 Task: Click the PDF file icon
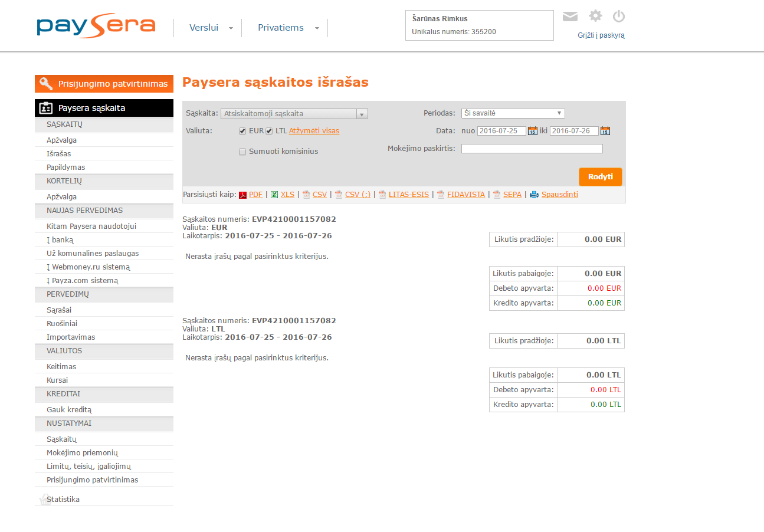click(242, 195)
